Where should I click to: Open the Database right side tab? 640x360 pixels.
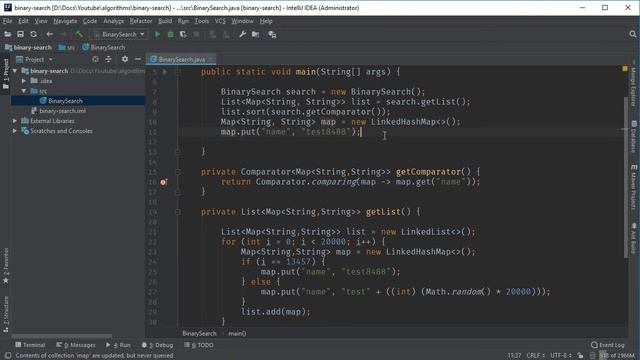point(633,137)
